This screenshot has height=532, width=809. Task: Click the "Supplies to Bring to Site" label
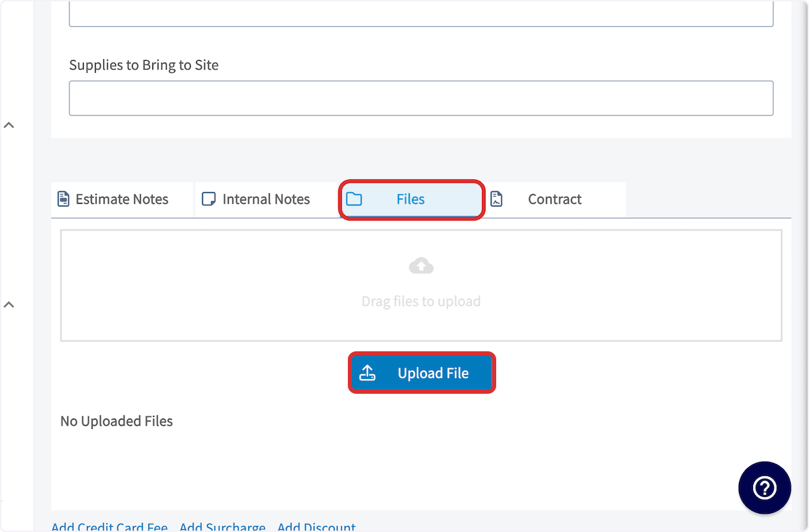(144, 65)
